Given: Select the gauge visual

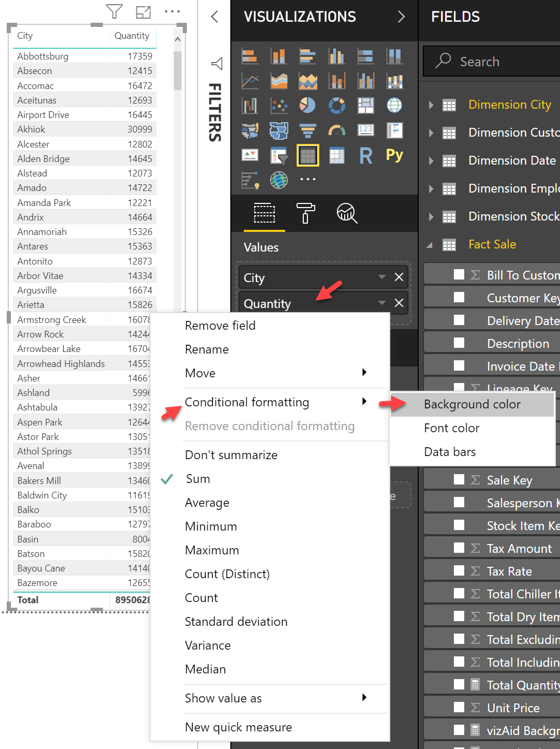Looking at the screenshot, I should click(x=337, y=130).
